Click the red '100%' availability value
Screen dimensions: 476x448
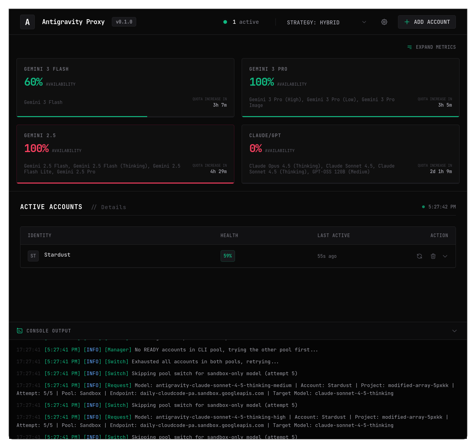[x=37, y=148]
